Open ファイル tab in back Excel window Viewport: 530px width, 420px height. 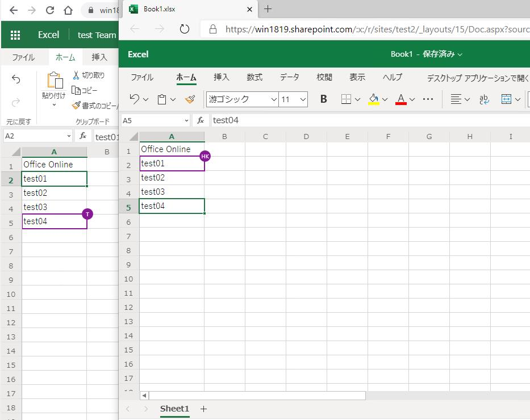(x=23, y=57)
